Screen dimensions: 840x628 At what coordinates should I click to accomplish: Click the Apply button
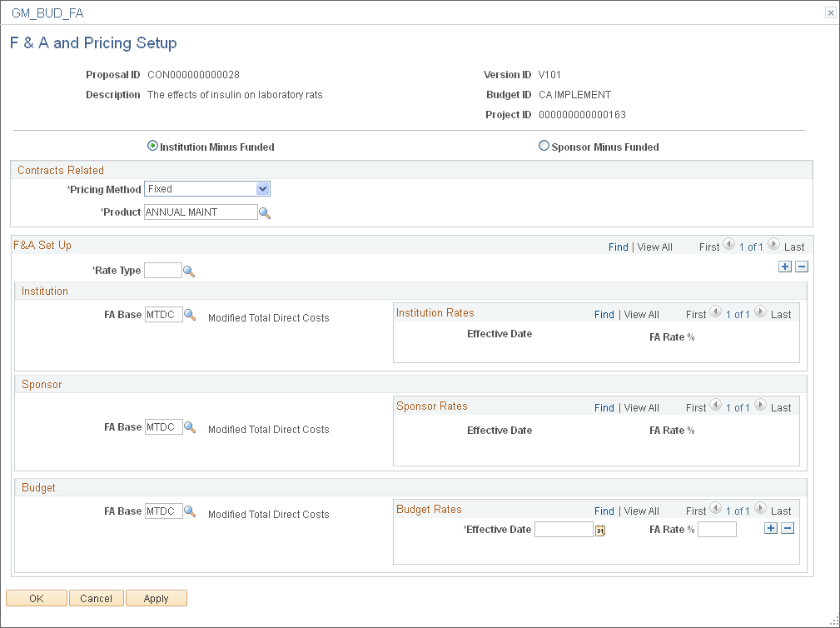click(x=157, y=599)
